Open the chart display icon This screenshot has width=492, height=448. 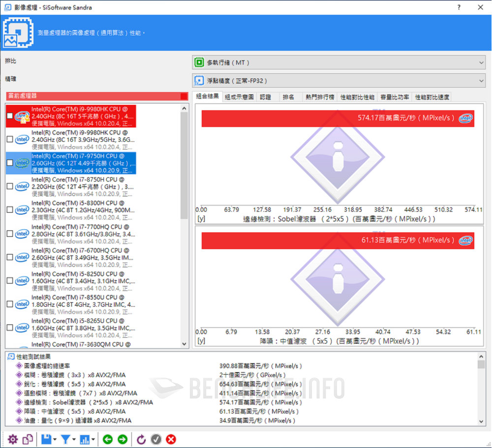click(x=85, y=439)
